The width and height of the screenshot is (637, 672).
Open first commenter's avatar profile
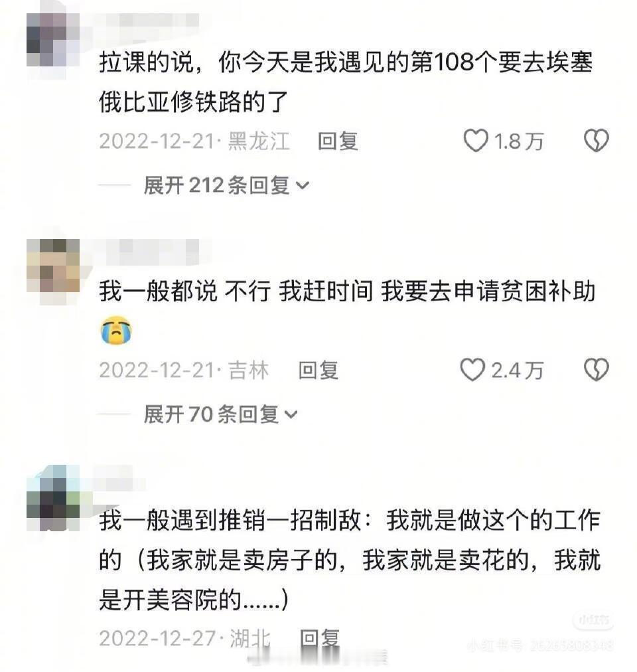click(52, 40)
